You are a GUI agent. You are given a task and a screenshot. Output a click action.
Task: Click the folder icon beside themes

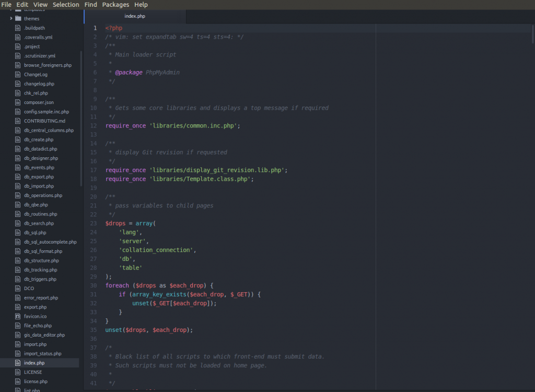[18, 19]
